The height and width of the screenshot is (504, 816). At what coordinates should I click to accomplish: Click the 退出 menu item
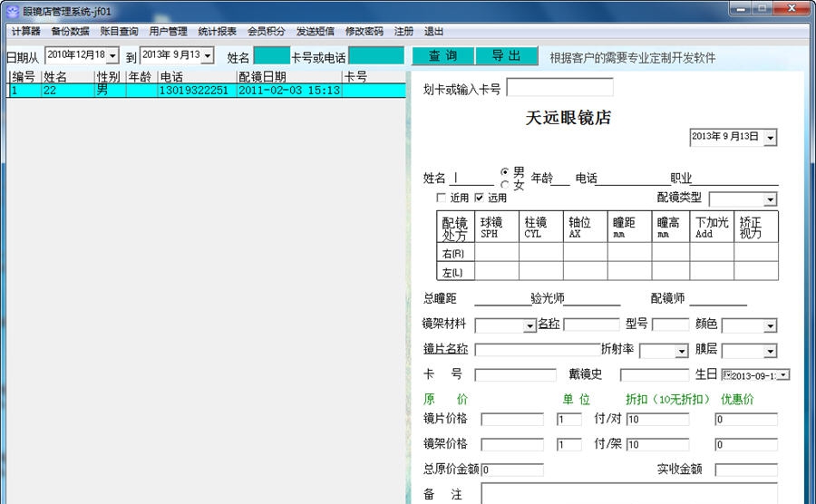433,31
